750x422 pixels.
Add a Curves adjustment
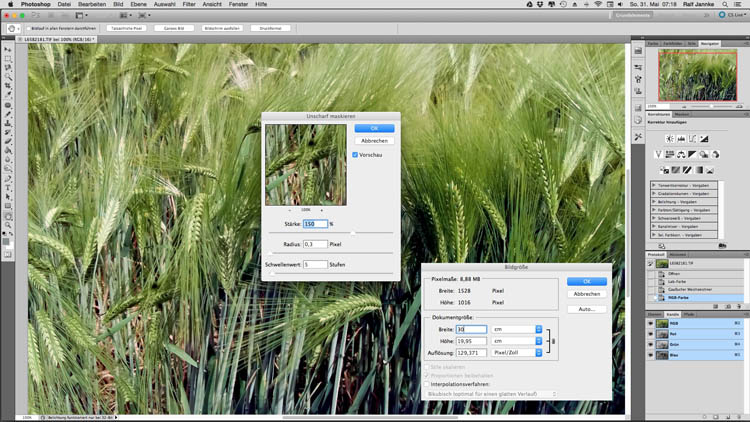coord(693,139)
